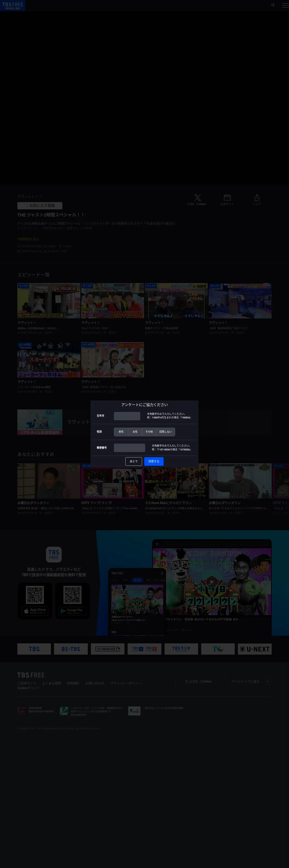
Task: Select 女性 gender option
Action: 135,432
